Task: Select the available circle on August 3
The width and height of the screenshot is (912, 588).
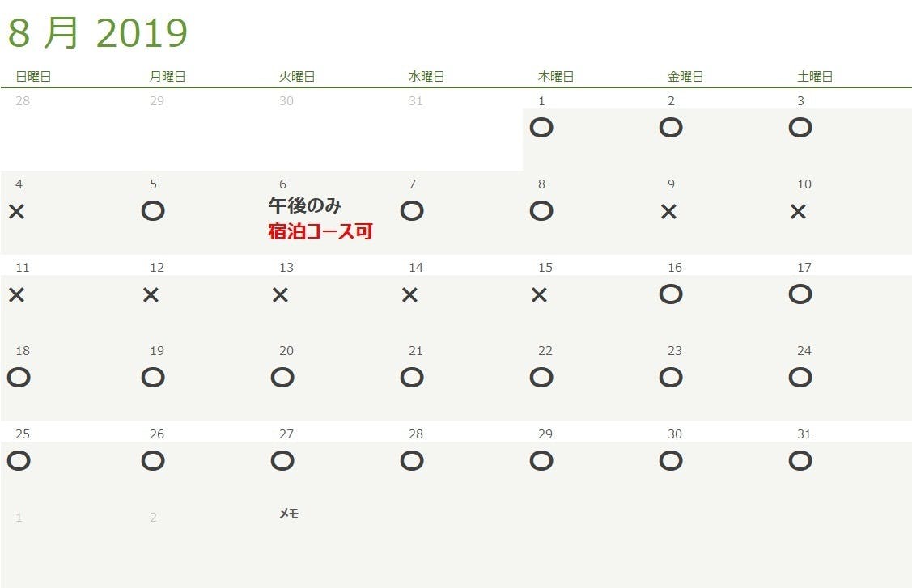Action: 800,128
